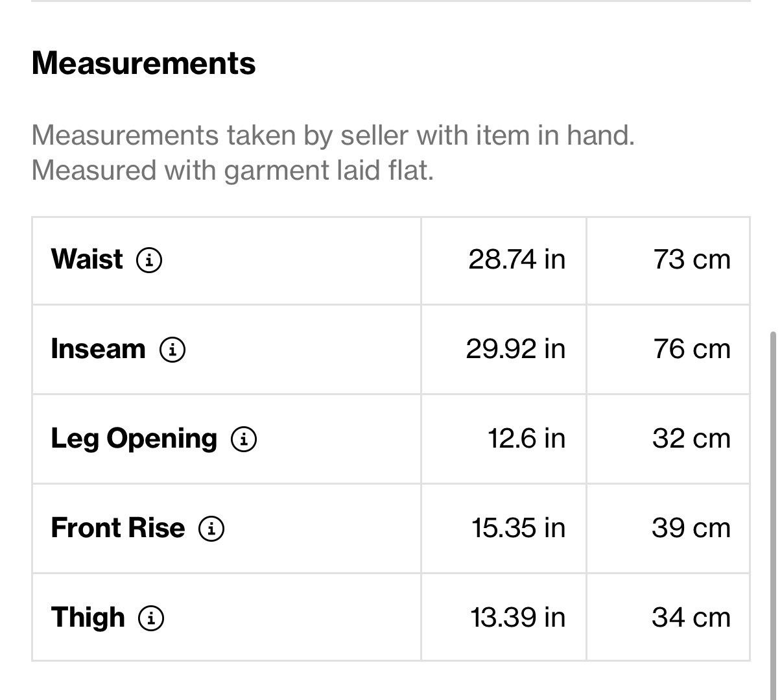The height and width of the screenshot is (700, 782).
Task: Open the Leg Opening info icon
Action: click(x=244, y=439)
